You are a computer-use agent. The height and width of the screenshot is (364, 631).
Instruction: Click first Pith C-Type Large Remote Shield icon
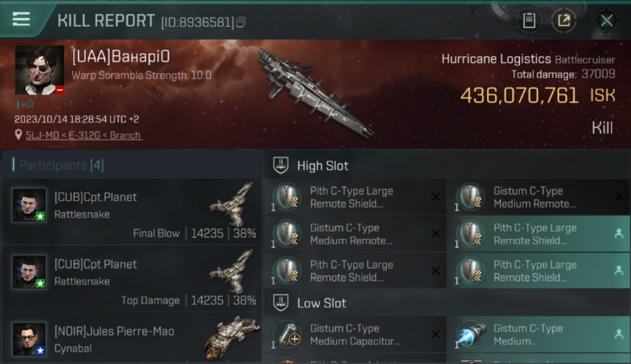(287, 197)
